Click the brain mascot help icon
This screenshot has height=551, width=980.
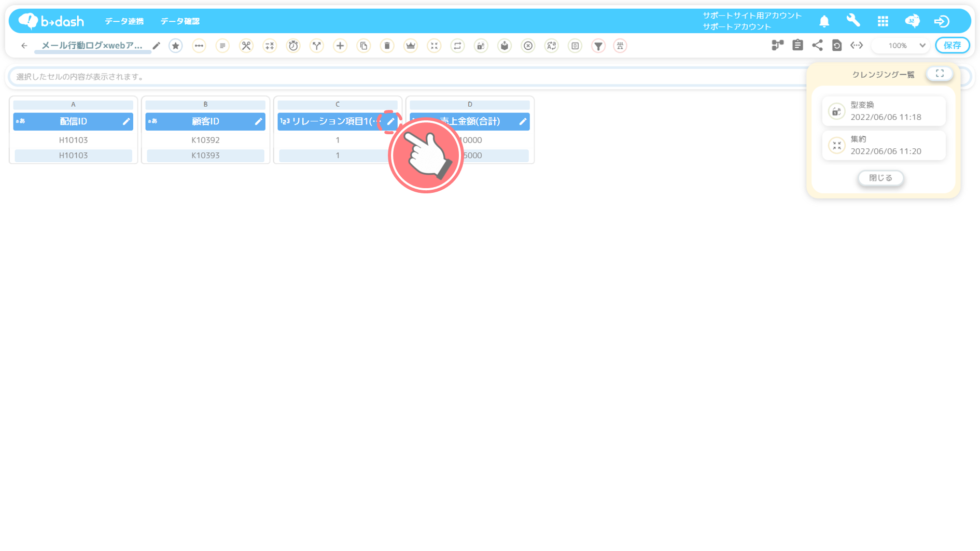coord(913,21)
